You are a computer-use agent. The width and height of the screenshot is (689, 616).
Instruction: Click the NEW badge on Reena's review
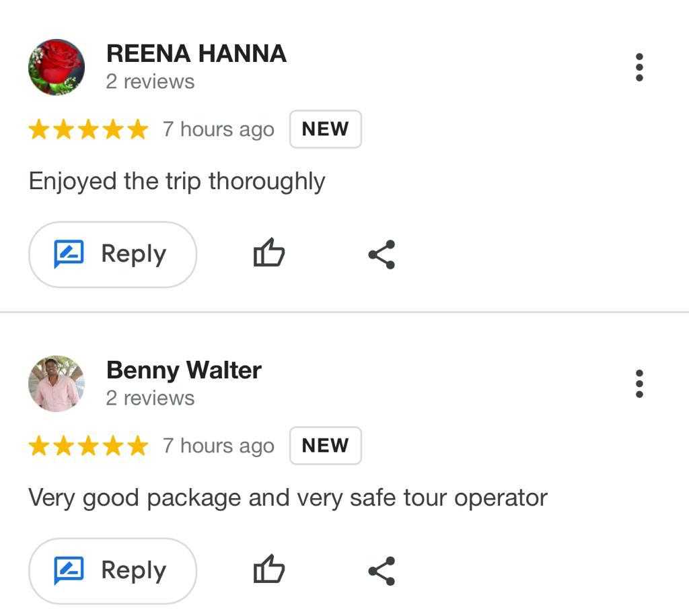[x=325, y=129]
